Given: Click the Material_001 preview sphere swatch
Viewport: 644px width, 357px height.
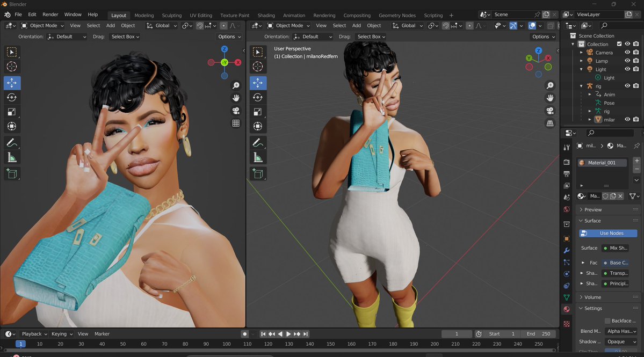Looking at the screenshot, I should [582, 162].
